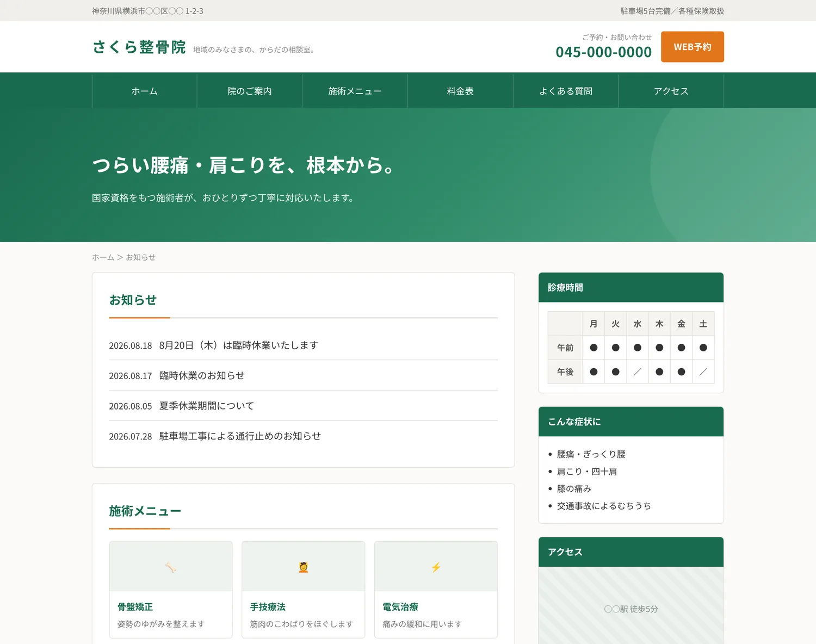Click the 午前 row header in schedule

click(x=565, y=348)
